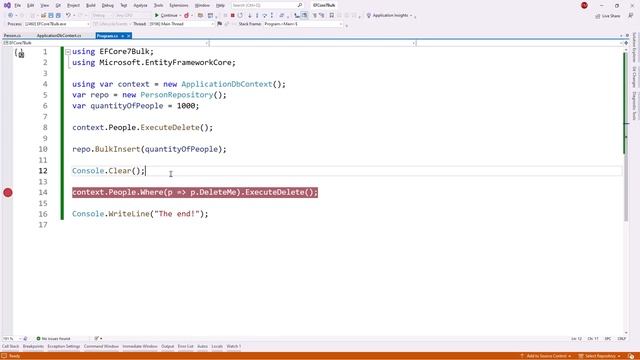Viewport: 640px width, 360px height.
Task: Switch to the Person.cs tab
Action: [13, 36]
